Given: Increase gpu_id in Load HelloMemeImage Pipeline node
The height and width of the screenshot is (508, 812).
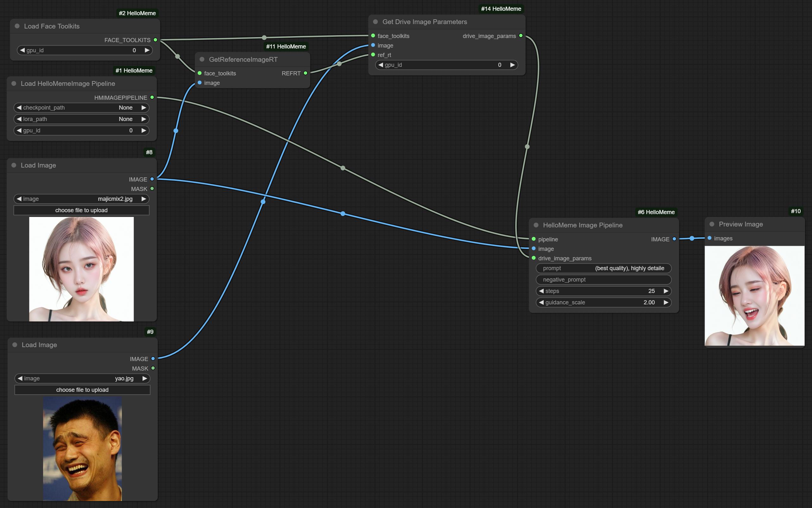Looking at the screenshot, I should coord(144,131).
